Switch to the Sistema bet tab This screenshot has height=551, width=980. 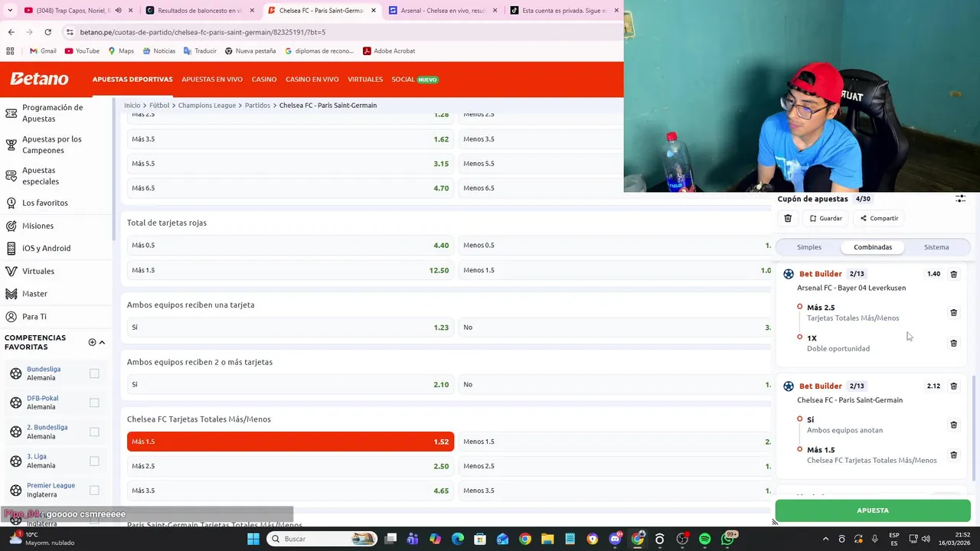pos(936,247)
